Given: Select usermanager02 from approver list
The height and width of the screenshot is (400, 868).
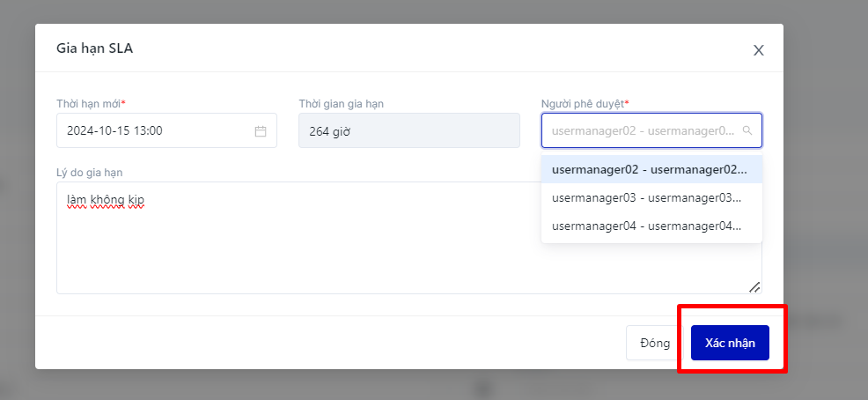Looking at the screenshot, I should [x=650, y=169].
